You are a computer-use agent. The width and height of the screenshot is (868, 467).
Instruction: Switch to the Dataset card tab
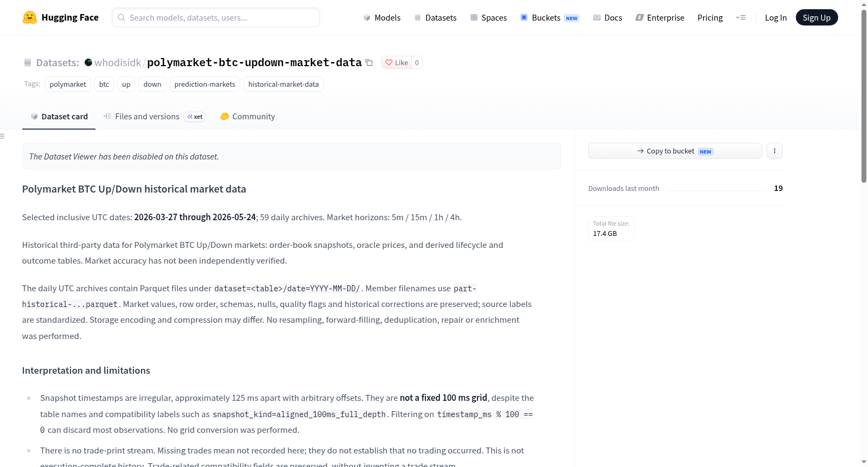tap(59, 116)
